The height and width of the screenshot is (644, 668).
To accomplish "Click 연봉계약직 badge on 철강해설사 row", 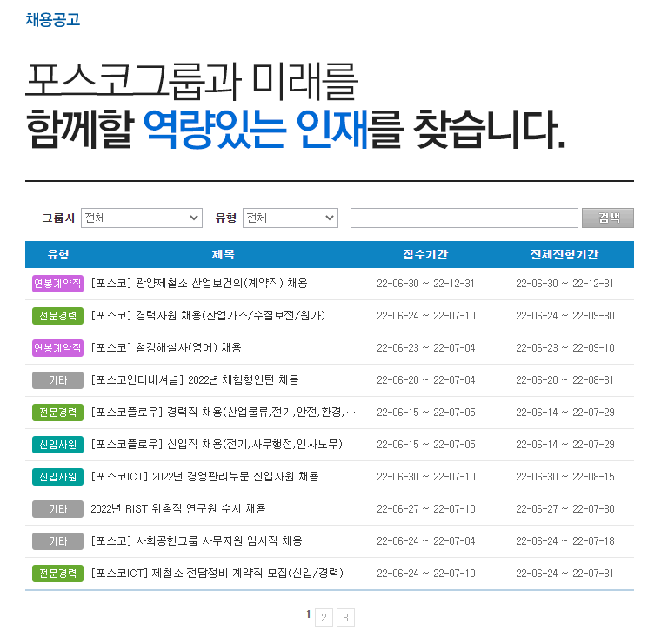I will (57, 348).
